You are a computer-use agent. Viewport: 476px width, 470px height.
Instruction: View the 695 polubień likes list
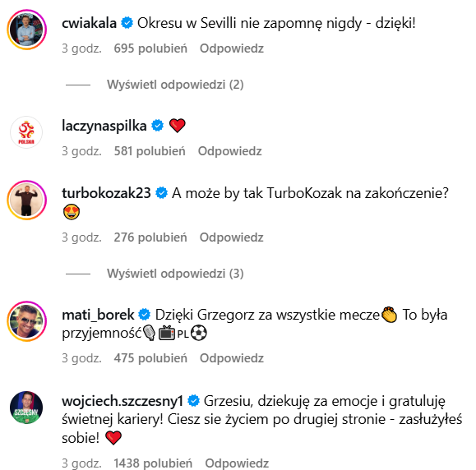150,48
